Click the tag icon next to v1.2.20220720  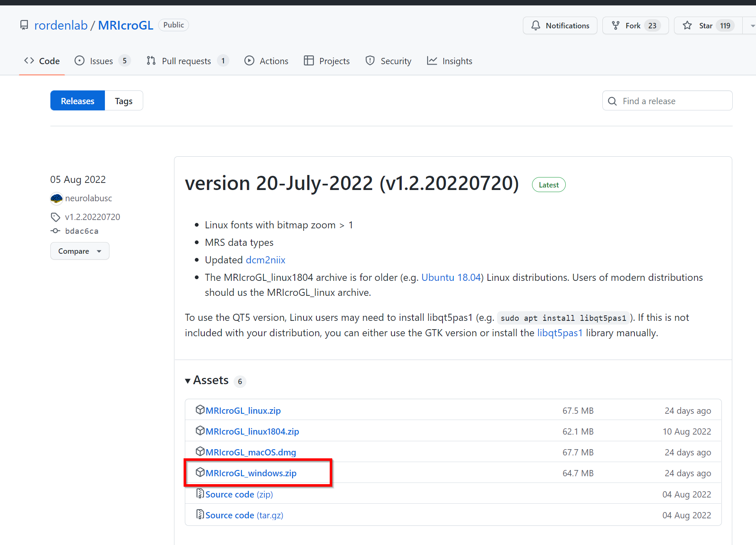click(x=55, y=217)
